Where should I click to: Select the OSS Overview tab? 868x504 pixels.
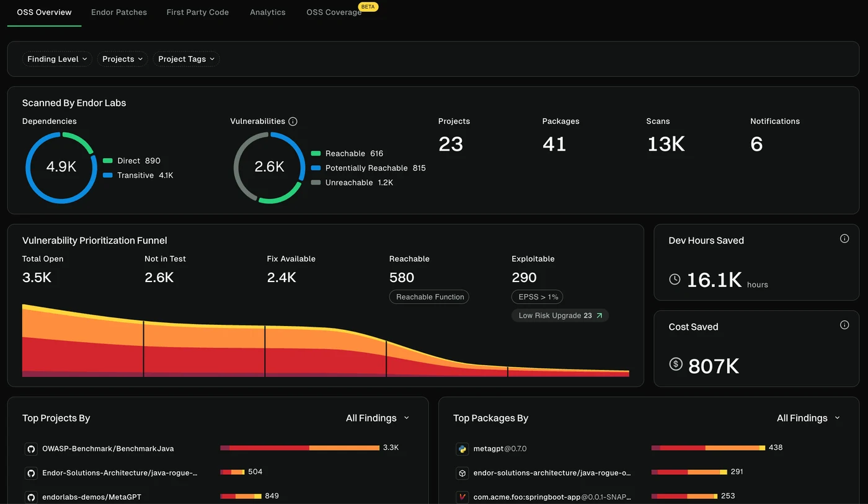(x=44, y=12)
